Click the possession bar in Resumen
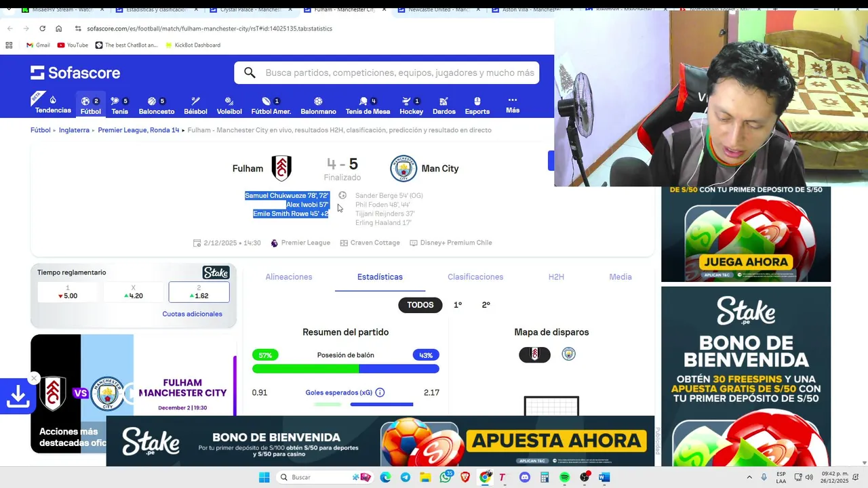 [x=346, y=369]
